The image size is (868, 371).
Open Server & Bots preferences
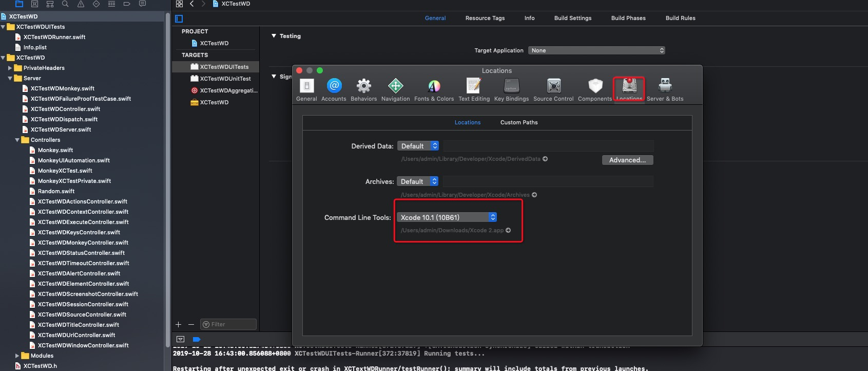coord(665,86)
